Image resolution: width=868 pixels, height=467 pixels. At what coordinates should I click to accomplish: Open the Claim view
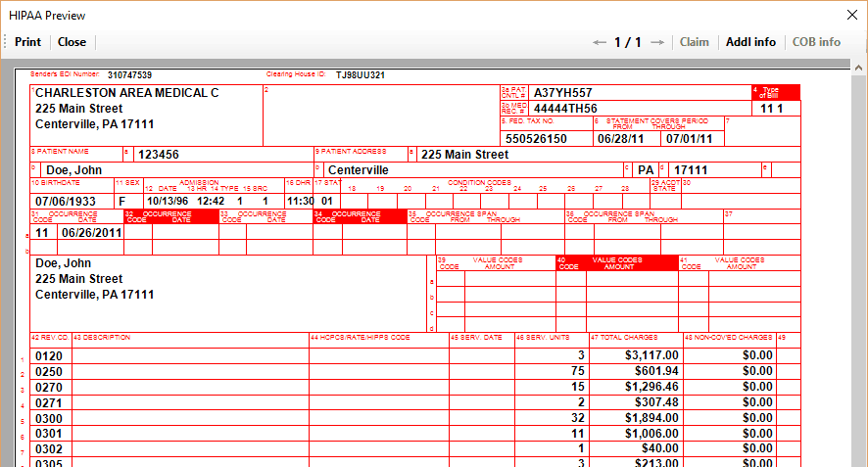point(694,42)
